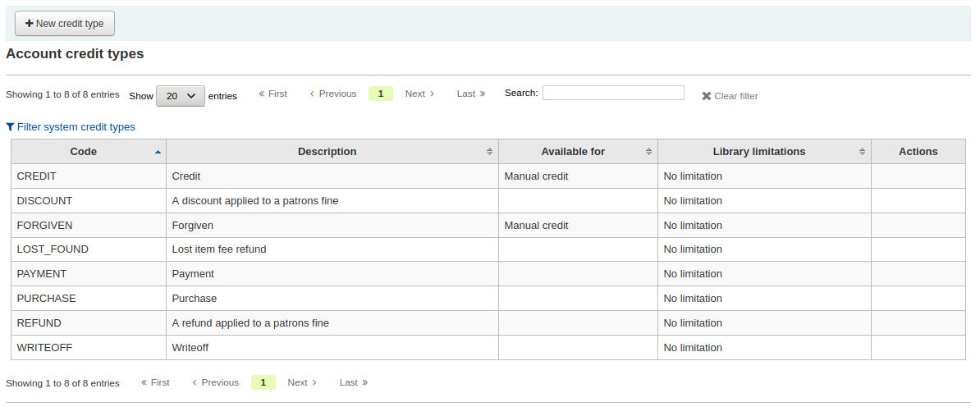The image size is (980, 416).
Task: Go to First page in top pagination
Action: (x=272, y=94)
